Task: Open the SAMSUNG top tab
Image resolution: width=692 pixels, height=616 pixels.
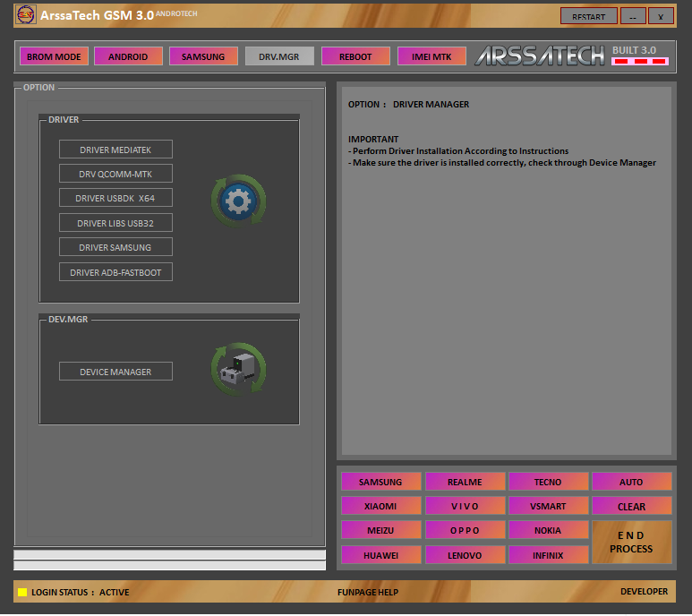Action: pos(203,56)
